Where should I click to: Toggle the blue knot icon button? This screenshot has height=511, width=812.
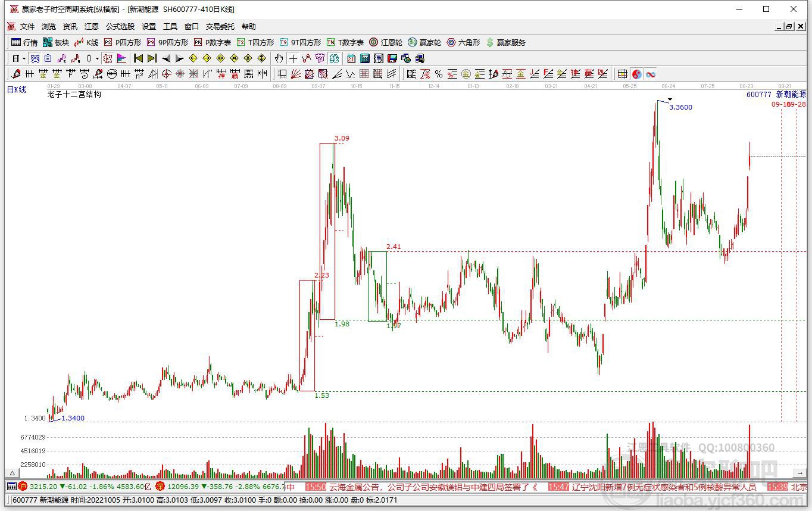pos(35,58)
